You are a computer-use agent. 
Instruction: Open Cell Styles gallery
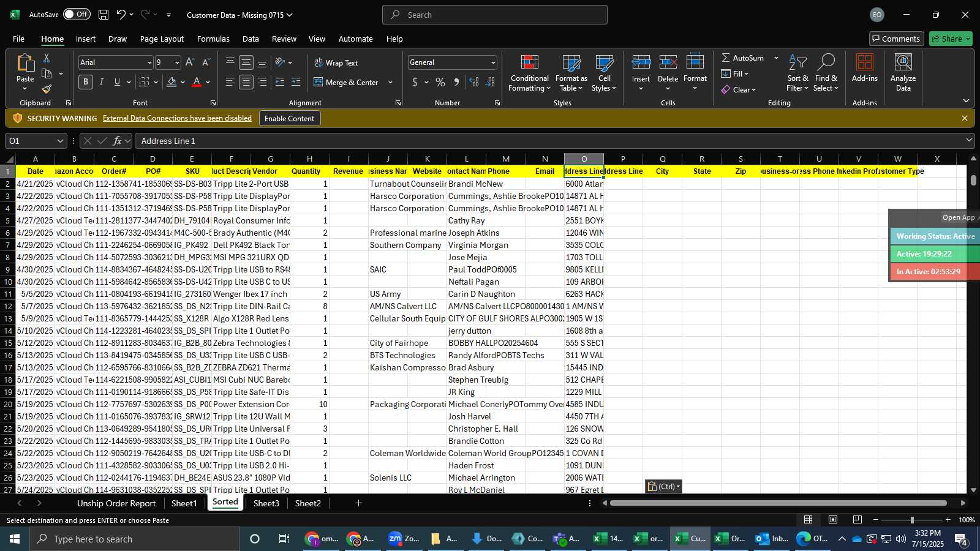point(605,73)
